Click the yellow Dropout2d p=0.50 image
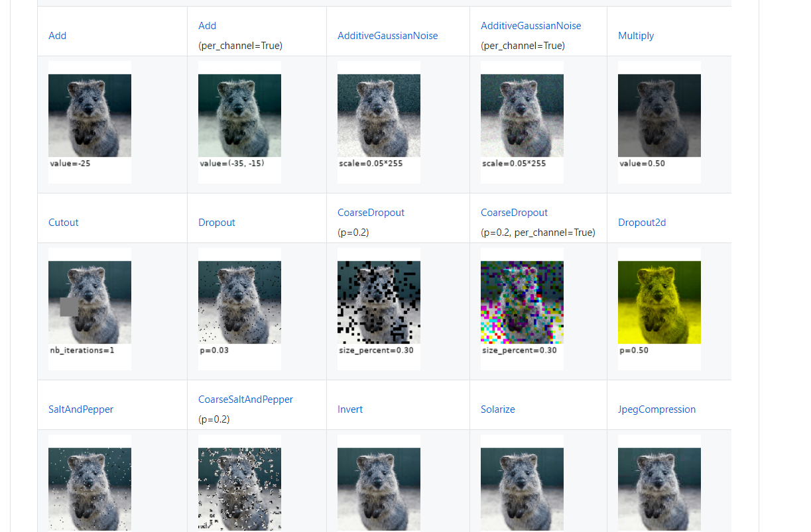Image resolution: width=811 pixels, height=532 pixels. [659, 309]
